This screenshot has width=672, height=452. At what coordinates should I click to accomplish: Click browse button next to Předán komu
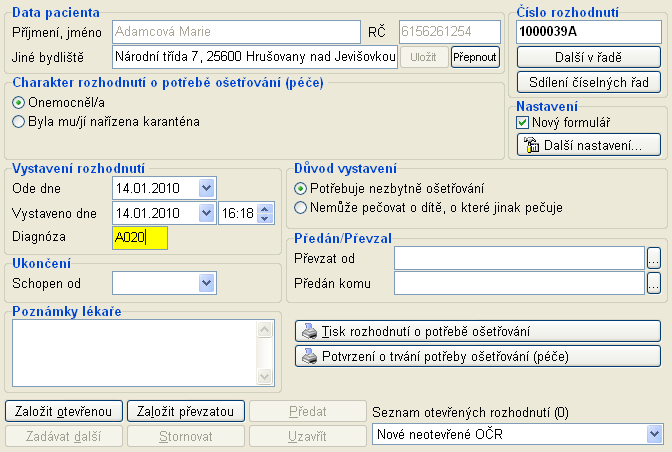[x=654, y=284]
